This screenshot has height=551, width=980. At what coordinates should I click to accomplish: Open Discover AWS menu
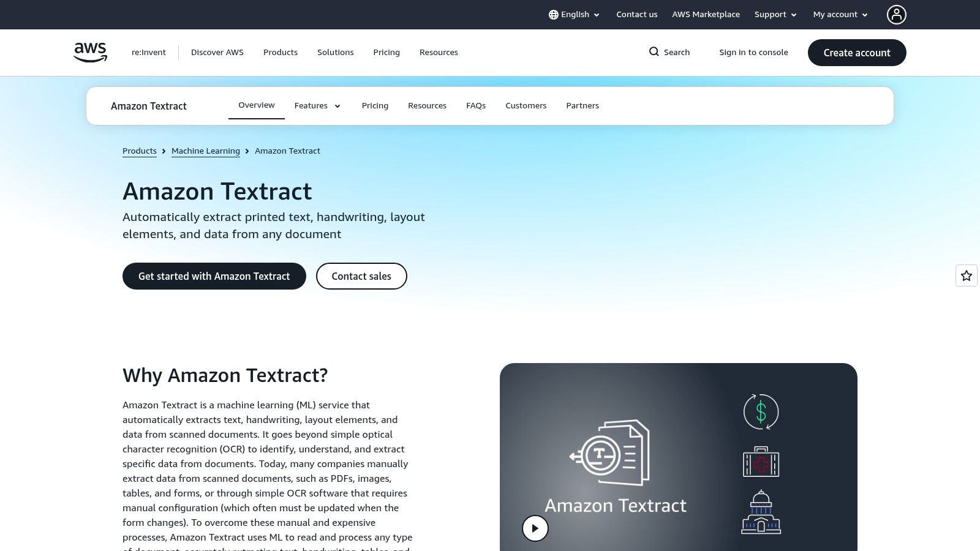point(217,53)
